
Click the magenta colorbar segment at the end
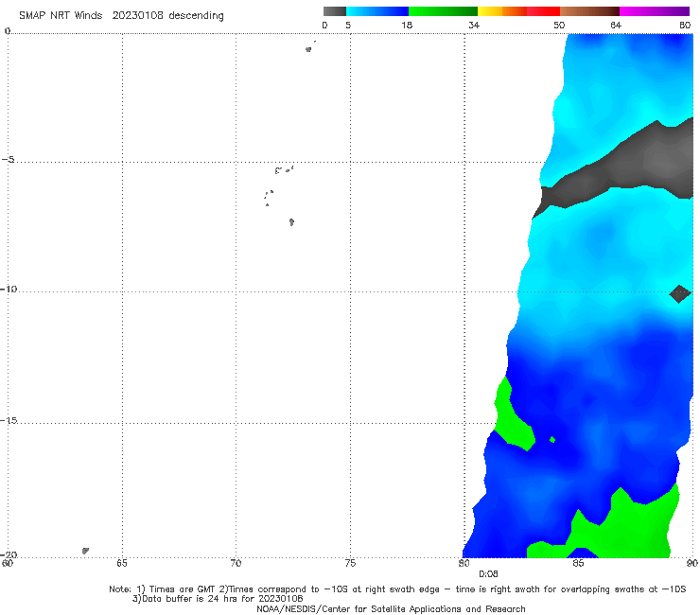pos(655,11)
